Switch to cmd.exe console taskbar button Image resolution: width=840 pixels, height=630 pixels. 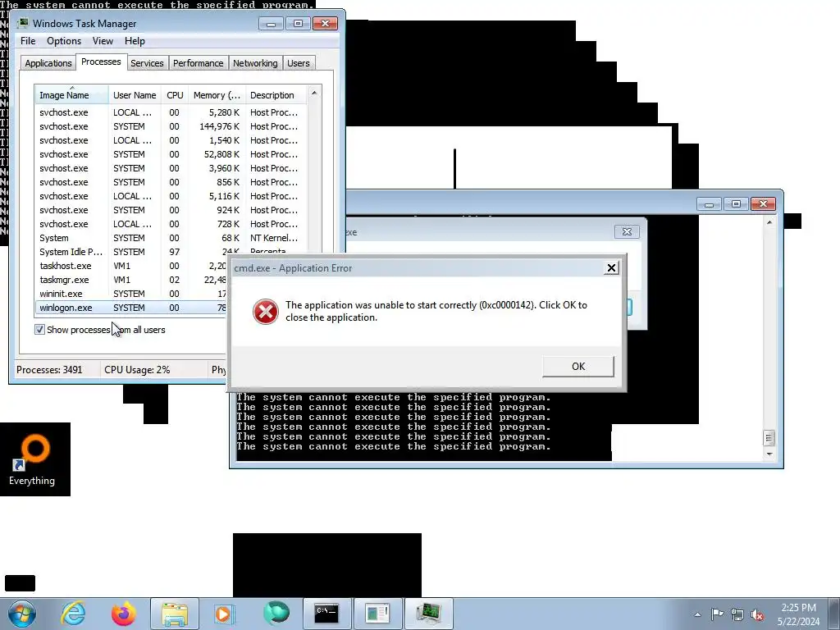(326, 614)
